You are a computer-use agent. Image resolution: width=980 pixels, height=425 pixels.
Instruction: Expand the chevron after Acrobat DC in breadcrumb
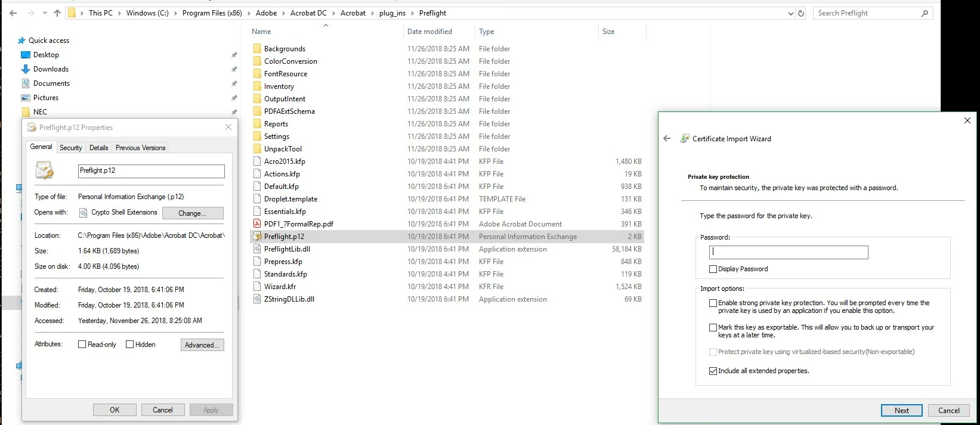[x=334, y=13]
